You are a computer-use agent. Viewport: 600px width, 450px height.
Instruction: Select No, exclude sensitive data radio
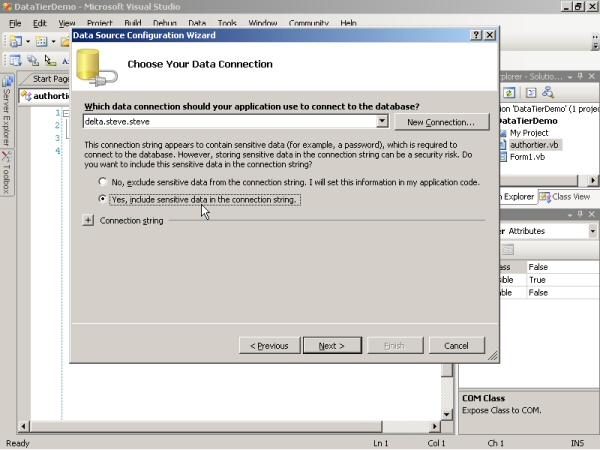[x=102, y=181]
